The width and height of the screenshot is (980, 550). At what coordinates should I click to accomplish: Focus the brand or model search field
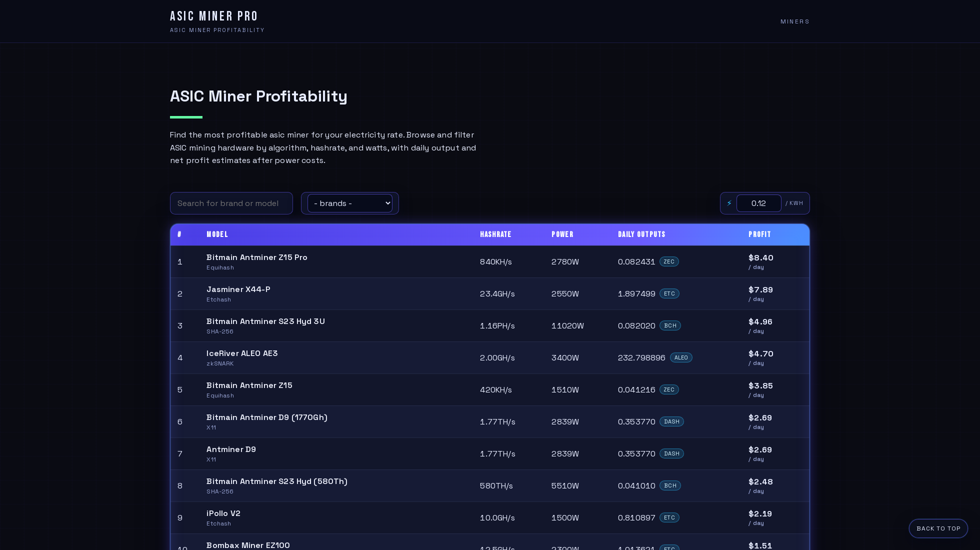click(x=231, y=203)
